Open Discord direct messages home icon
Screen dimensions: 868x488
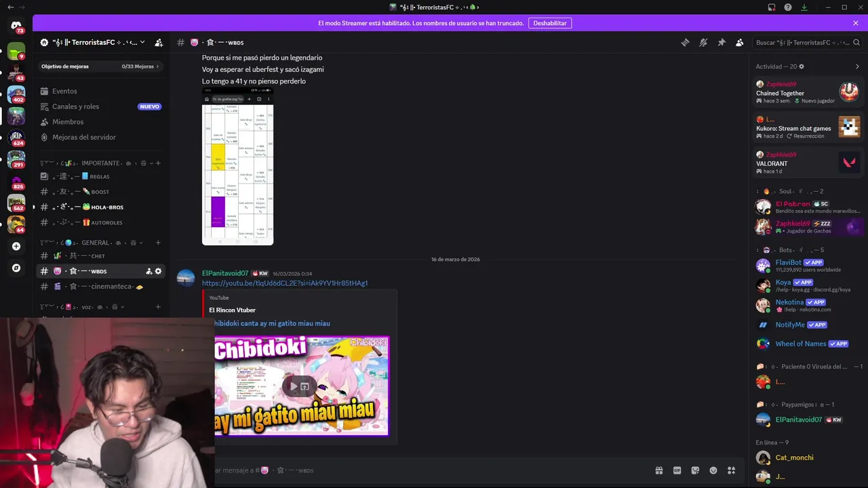tap(16, 26)
